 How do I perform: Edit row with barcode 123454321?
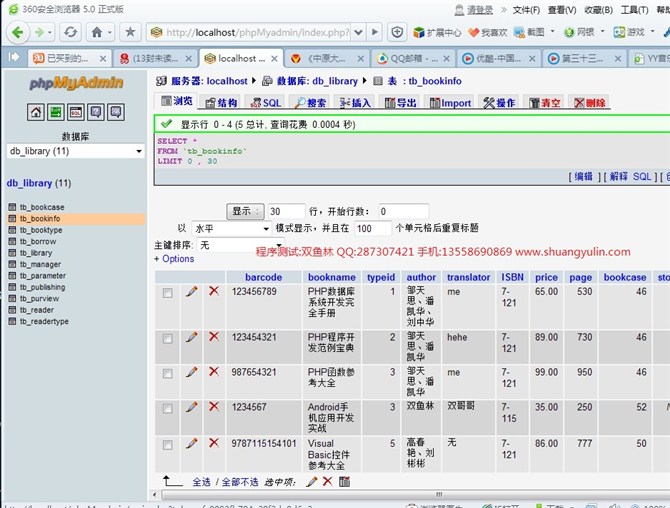coord(191,337)
